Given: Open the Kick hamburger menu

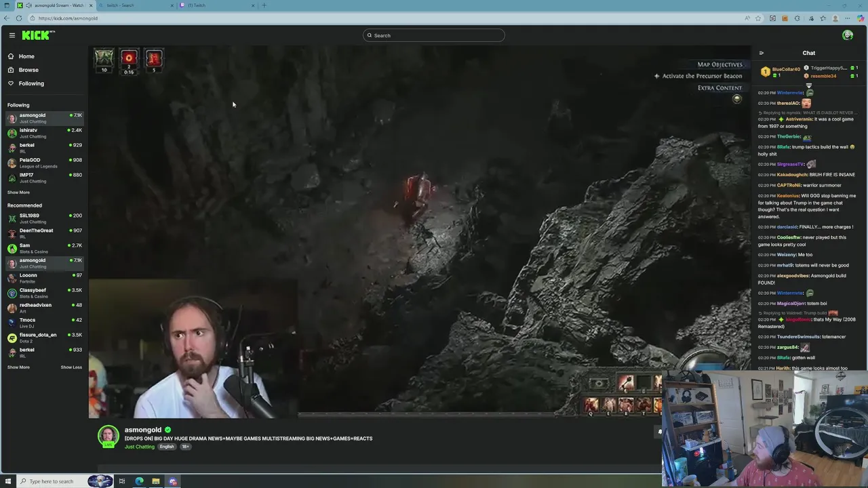Looking at the screenshot, I should pos(12,35).
